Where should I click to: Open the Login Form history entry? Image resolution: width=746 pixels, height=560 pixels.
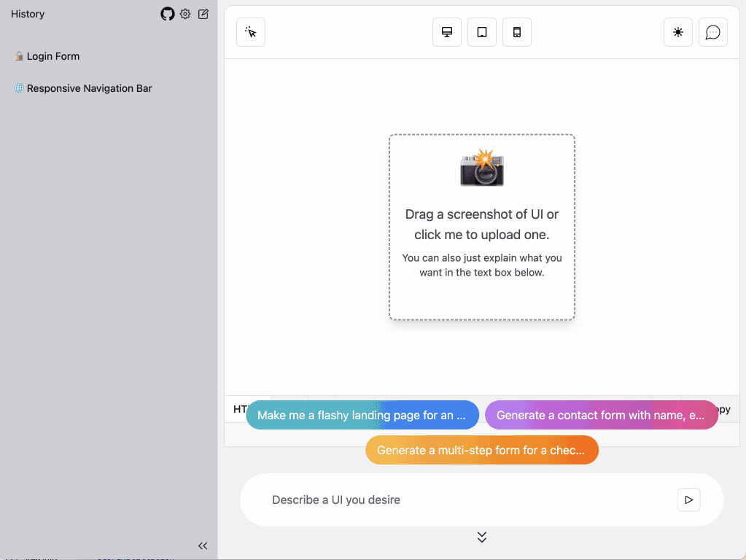52,55
